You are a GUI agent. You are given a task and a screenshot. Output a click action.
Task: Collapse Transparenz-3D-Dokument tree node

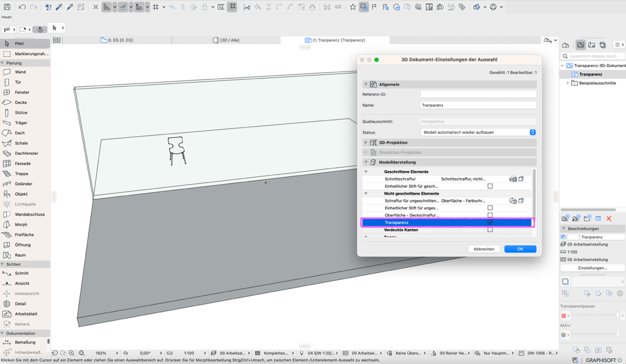point(562,65)
